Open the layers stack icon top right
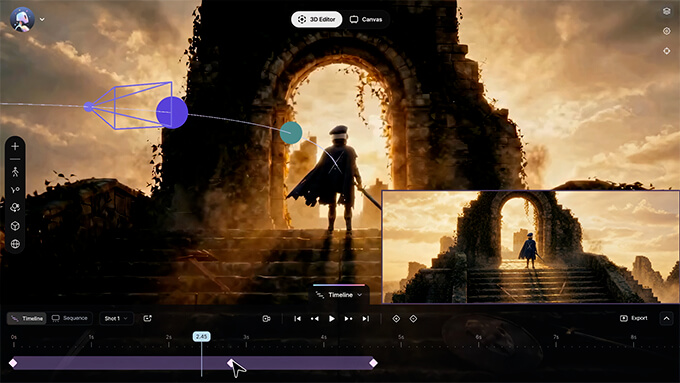Screen dimensions: 680x383 click(667, 11)
